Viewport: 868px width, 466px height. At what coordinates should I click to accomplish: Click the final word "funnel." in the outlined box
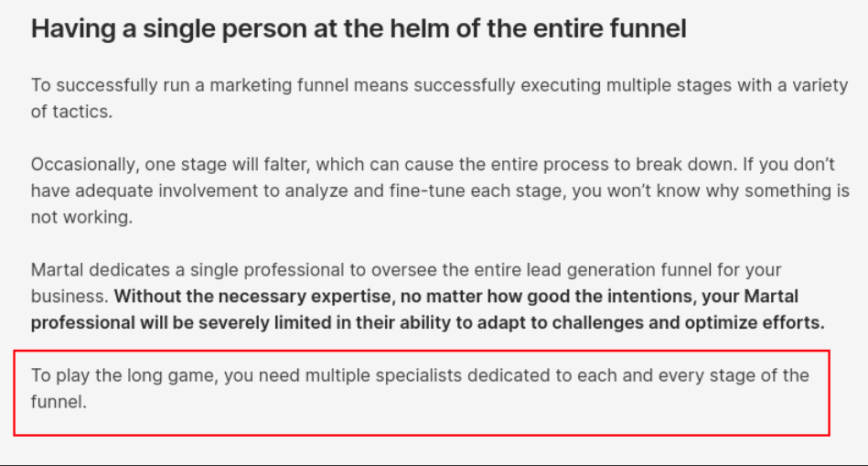(x=59, y=402)
